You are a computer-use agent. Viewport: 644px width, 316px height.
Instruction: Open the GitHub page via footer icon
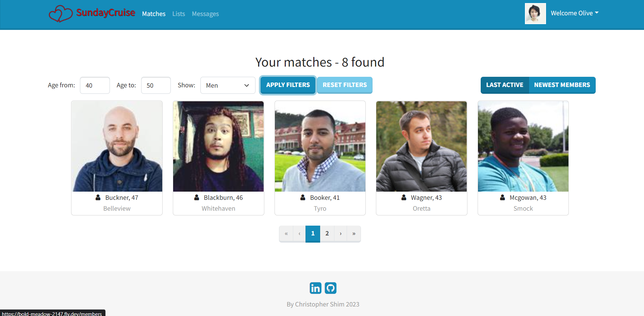point(330,288)
